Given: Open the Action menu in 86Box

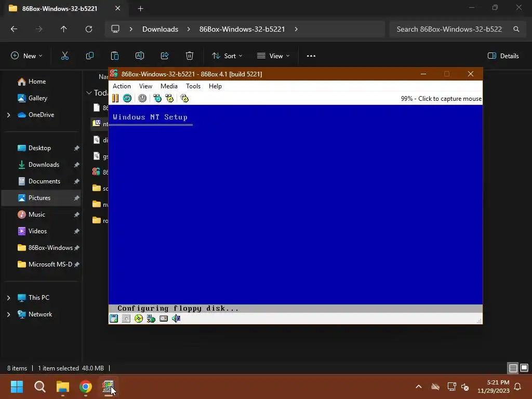Looking at the screenshot, I should click(x=122, y=86).
